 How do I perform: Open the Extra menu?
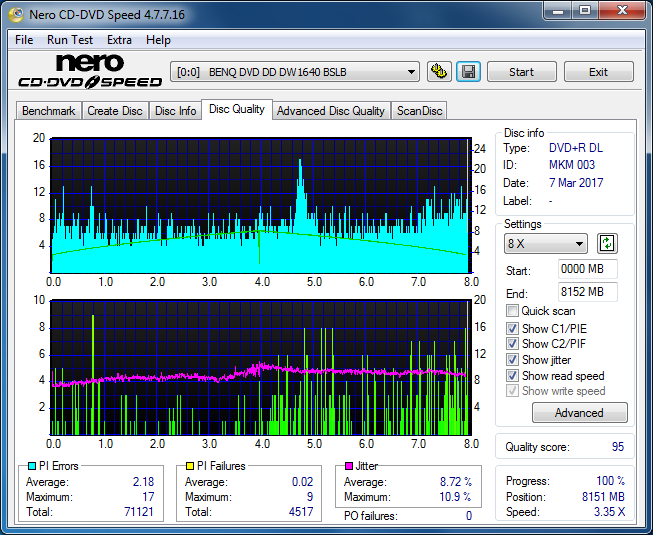pos(119,40)
